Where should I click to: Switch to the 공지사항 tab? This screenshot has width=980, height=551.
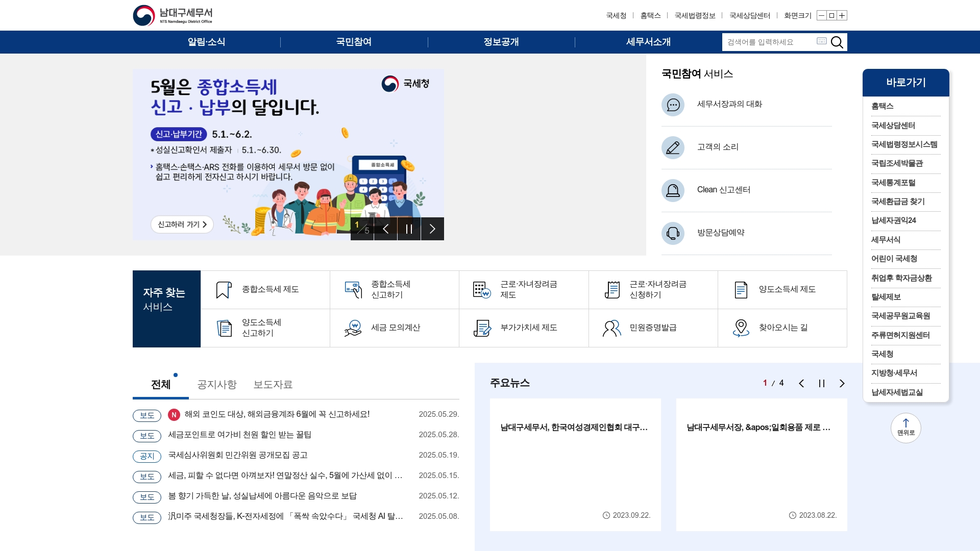[217, 384]
